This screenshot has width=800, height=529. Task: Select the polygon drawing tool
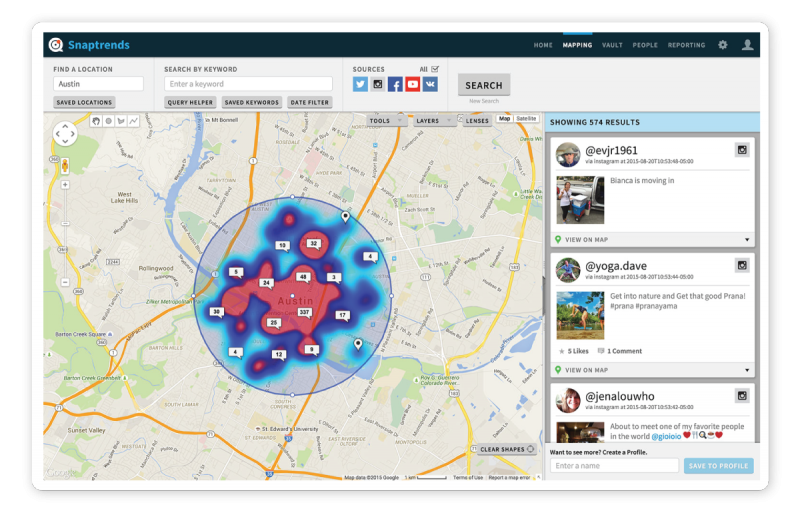click(x=121, y=121)
